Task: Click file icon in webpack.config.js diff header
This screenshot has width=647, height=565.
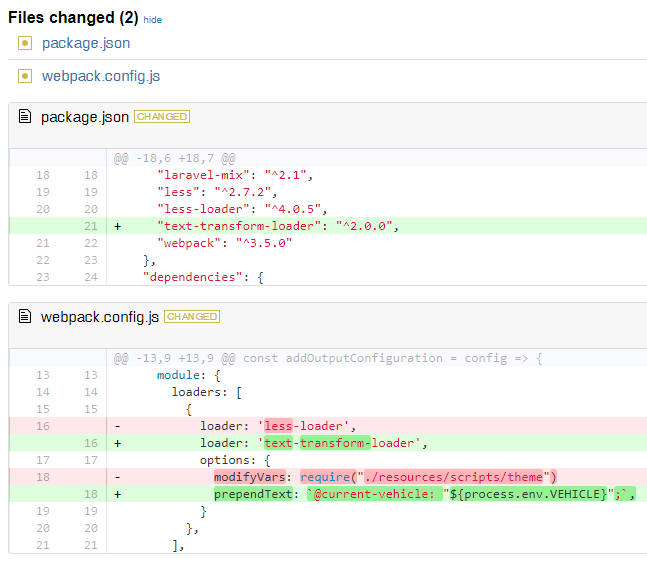Action: [x=25, y=316]
